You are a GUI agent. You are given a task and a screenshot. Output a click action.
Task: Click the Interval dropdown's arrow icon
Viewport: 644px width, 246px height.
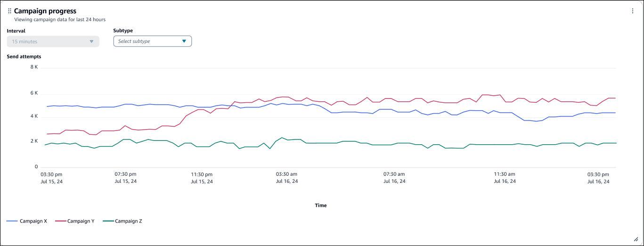point(91,41)
